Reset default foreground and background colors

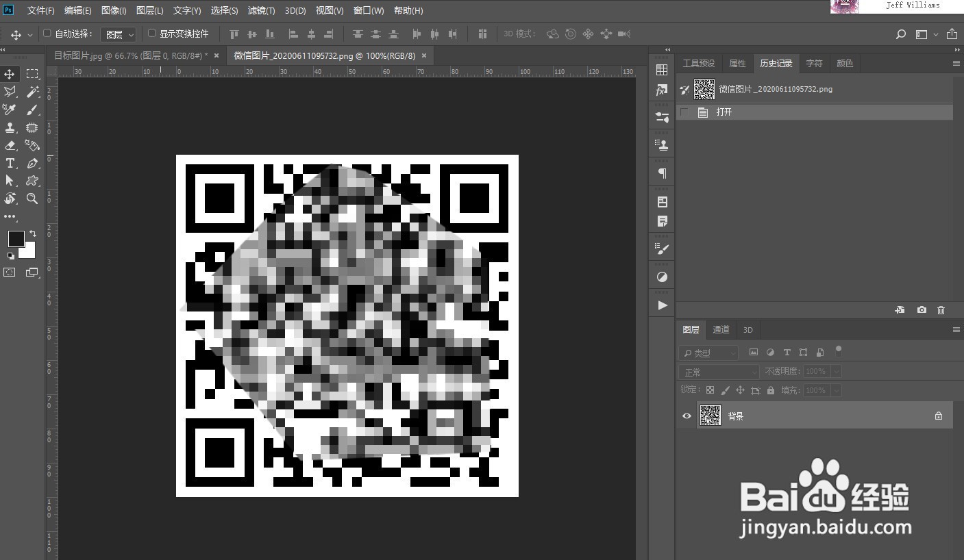[x=10, y=256]
